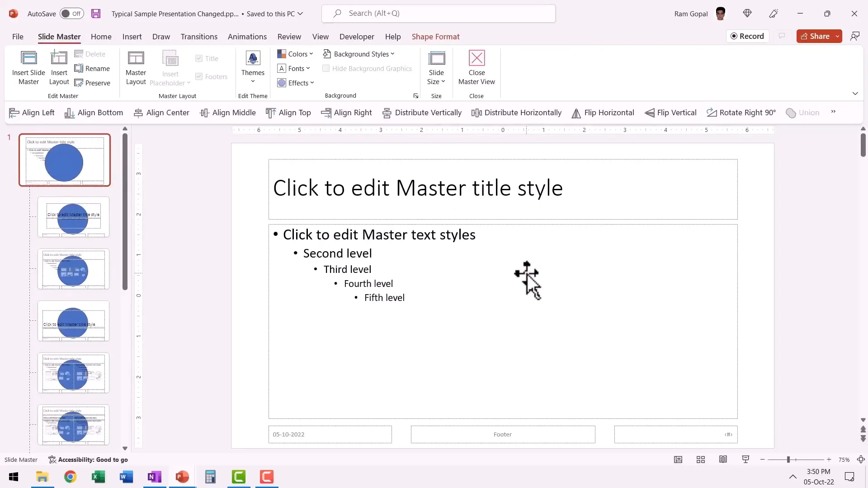This screenshot has height=488, width=868.
Task: Click Align Bottom command
Action: [x=94, y=113]
